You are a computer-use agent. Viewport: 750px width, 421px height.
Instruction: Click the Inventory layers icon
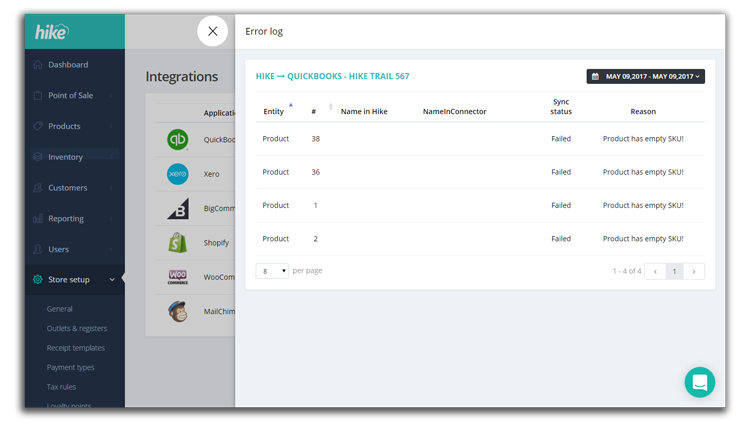tap(38, 156)
